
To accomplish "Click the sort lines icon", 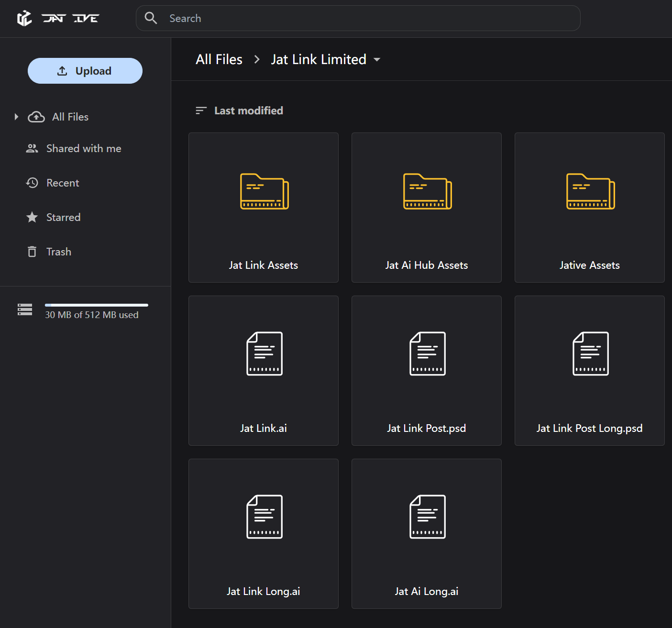I will (201, 110).
